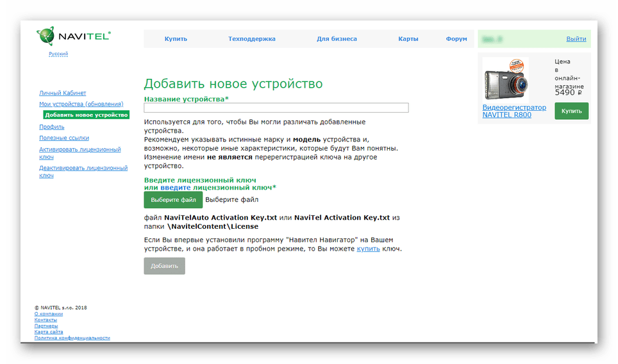This screenshot has width=618, height=364.
Task: Open the Форум menu item
Action: click(x=456, y=39)
